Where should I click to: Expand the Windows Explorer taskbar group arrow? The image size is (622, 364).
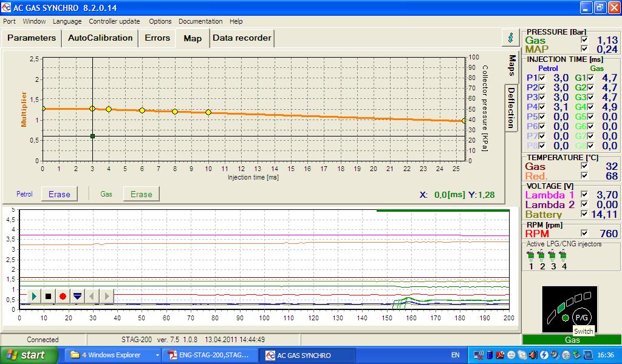click(x=157, y=356)
